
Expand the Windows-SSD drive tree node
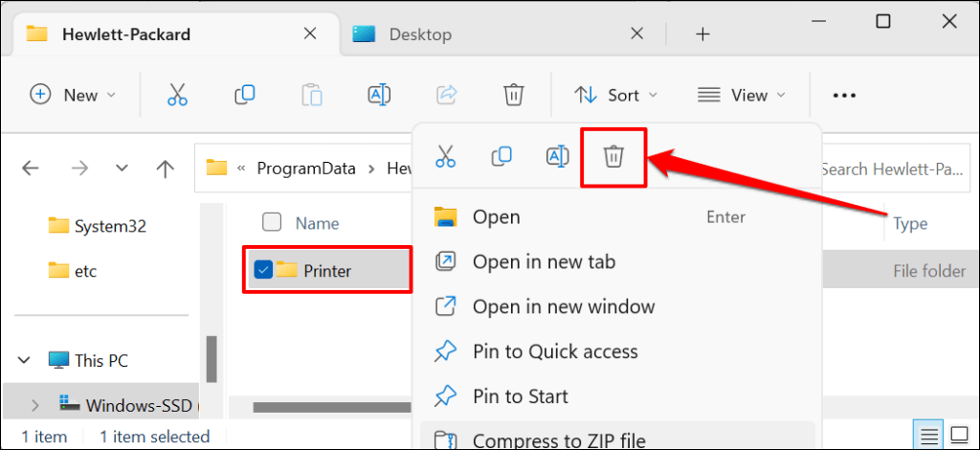(x=35, y=405)
